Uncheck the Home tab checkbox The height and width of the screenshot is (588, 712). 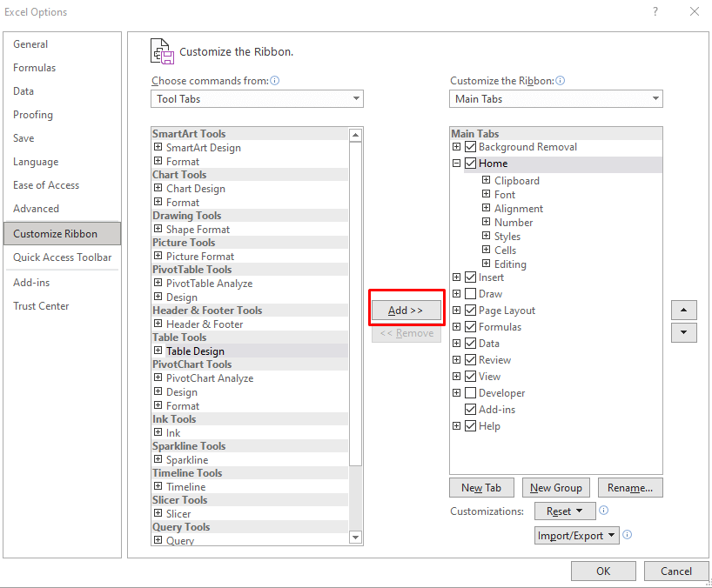(470, 164)
